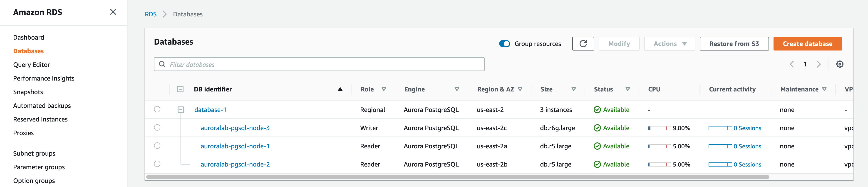The width and height of the screenshot is (868, 187).
Task: Open Performance Insights in sidebar
Action: pyautogui.click(x=44, y=78)
